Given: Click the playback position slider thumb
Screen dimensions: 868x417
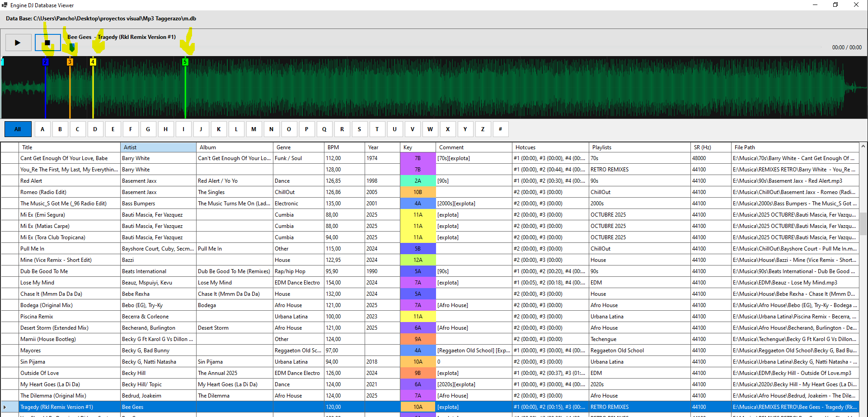Looking at the screenshot, I should point(72,47).
